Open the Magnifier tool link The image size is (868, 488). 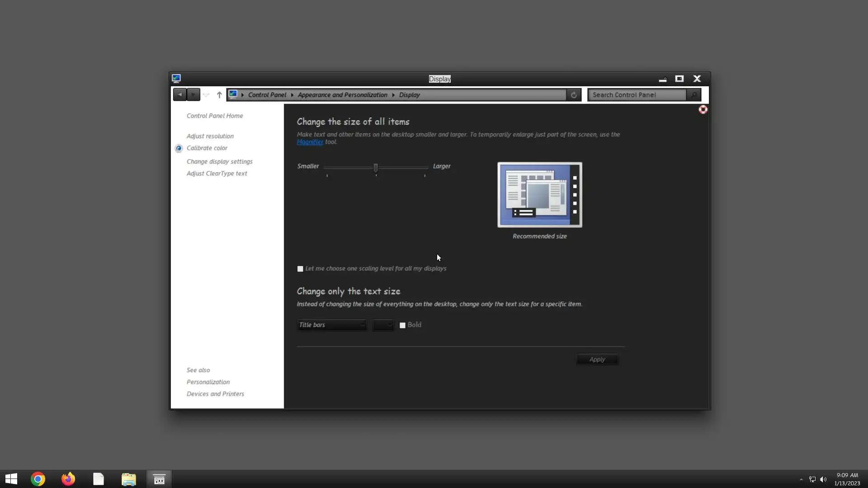[310, 142]
